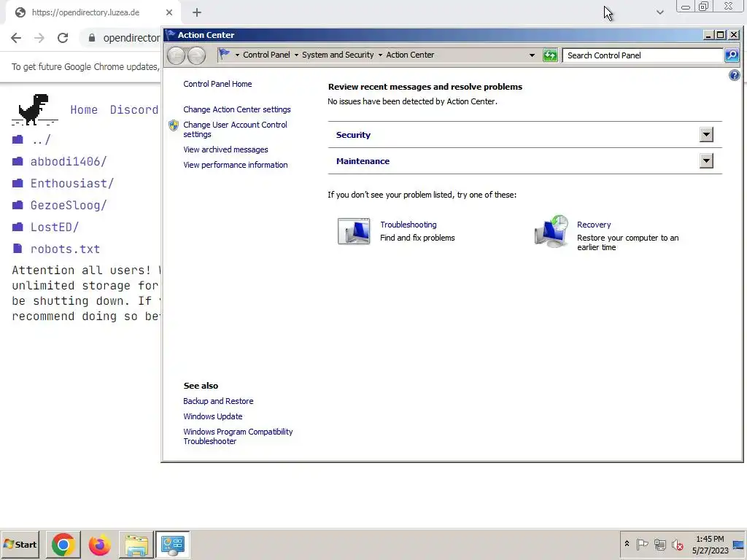747x560 pixels.
Task: Click the green refresh icon in address bar
Action: pyautogui.click(x=550, y=55)
